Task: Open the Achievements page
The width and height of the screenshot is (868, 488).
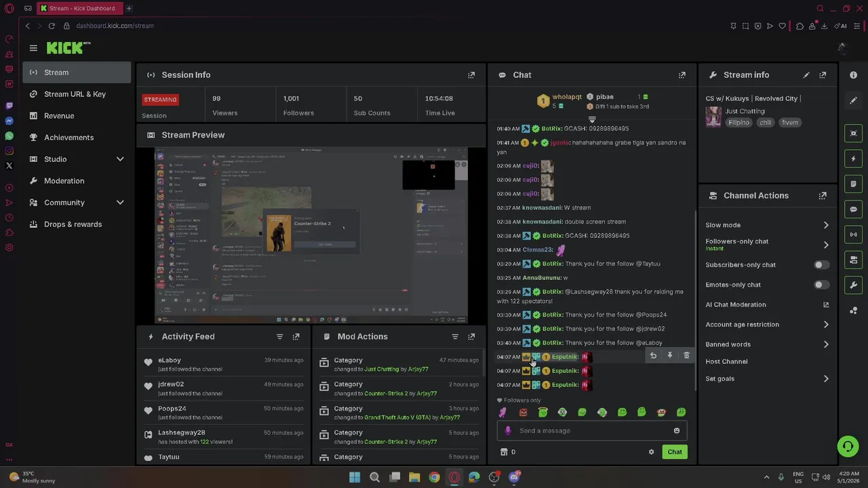Action: (x=77, y=138)
